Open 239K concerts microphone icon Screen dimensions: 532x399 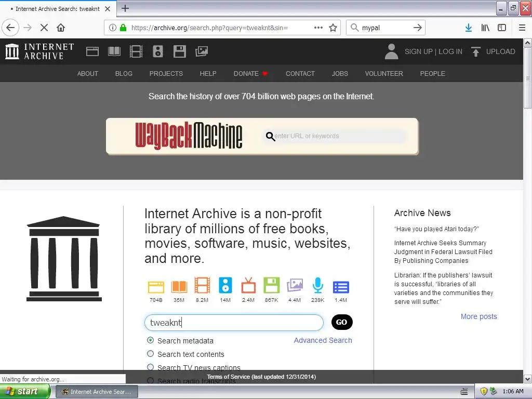coord(318,285)
